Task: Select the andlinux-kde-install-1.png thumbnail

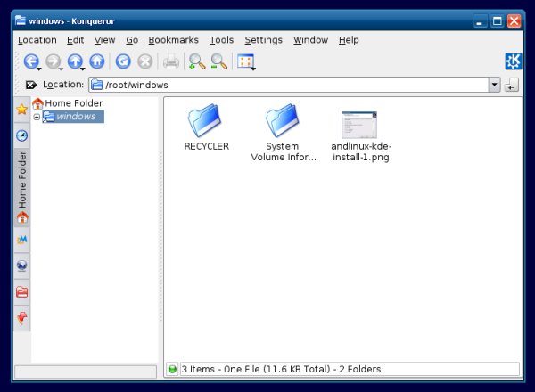Action: click(x=358, y=126)
